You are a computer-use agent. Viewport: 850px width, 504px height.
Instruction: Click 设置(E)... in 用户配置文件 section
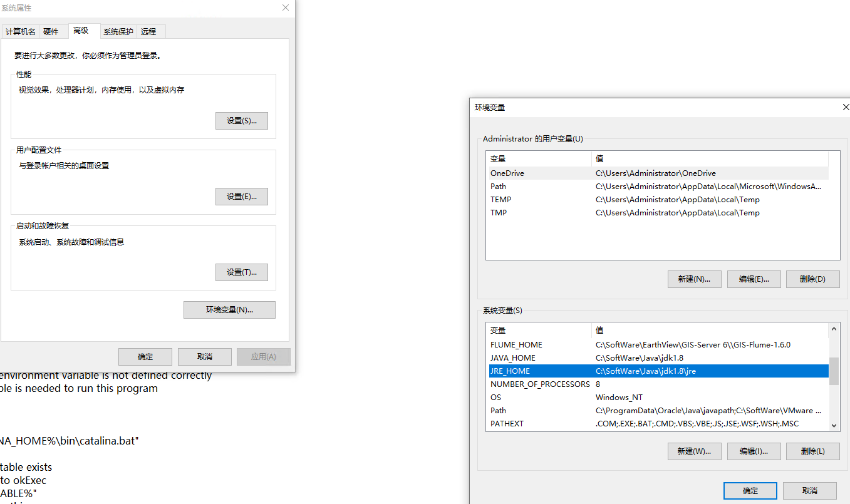click(242, 197)
